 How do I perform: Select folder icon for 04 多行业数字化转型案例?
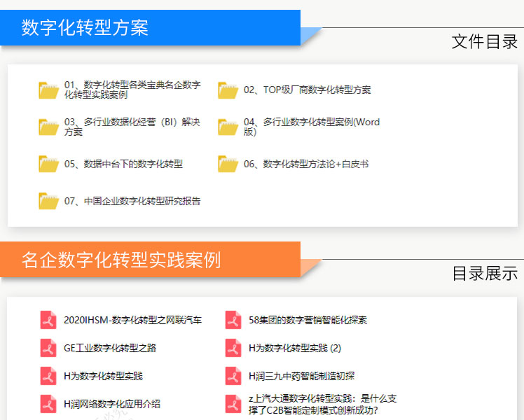pos(228,127)
